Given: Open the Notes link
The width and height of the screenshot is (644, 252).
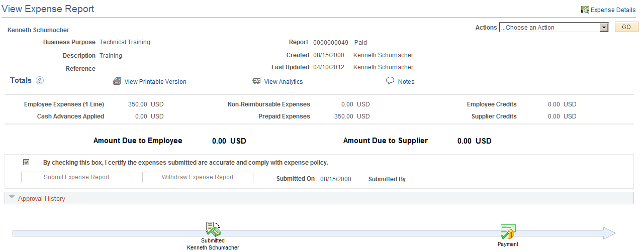Looking at the screenshot, I should click(x=406, y=82).
